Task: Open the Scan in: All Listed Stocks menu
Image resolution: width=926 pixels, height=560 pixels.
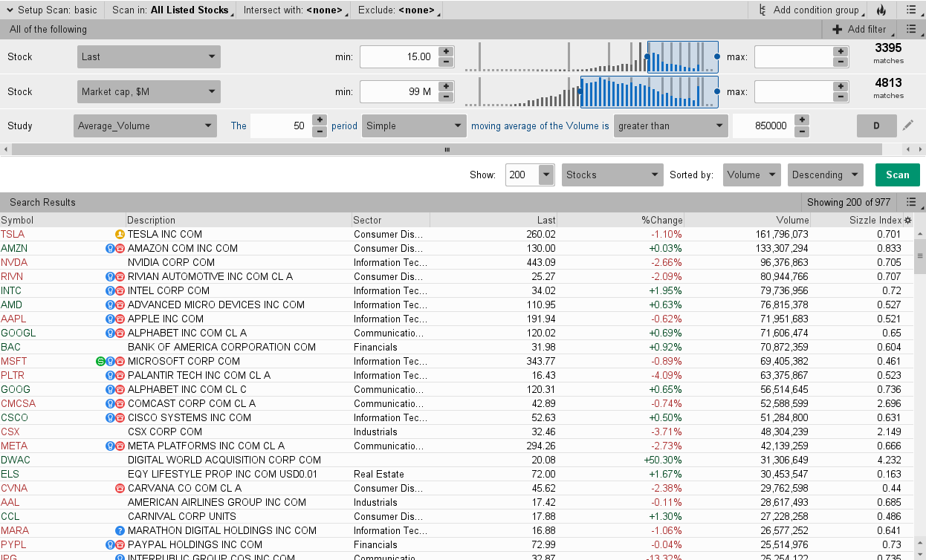Action: (170, 10)
